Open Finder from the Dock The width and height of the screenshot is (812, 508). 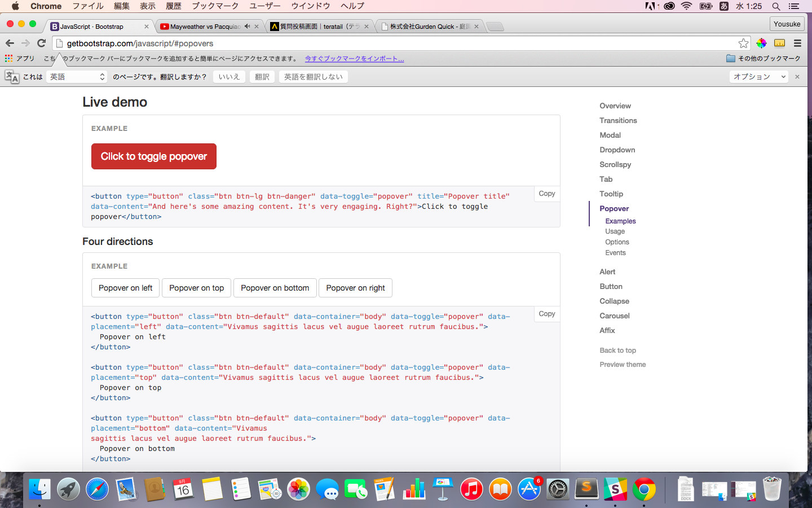(x=39, y=489)
